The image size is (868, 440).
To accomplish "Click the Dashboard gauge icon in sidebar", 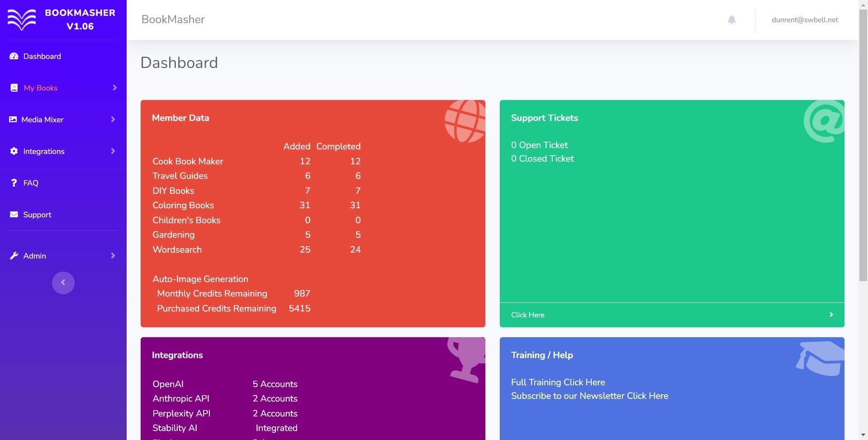I will click(14, 56).
